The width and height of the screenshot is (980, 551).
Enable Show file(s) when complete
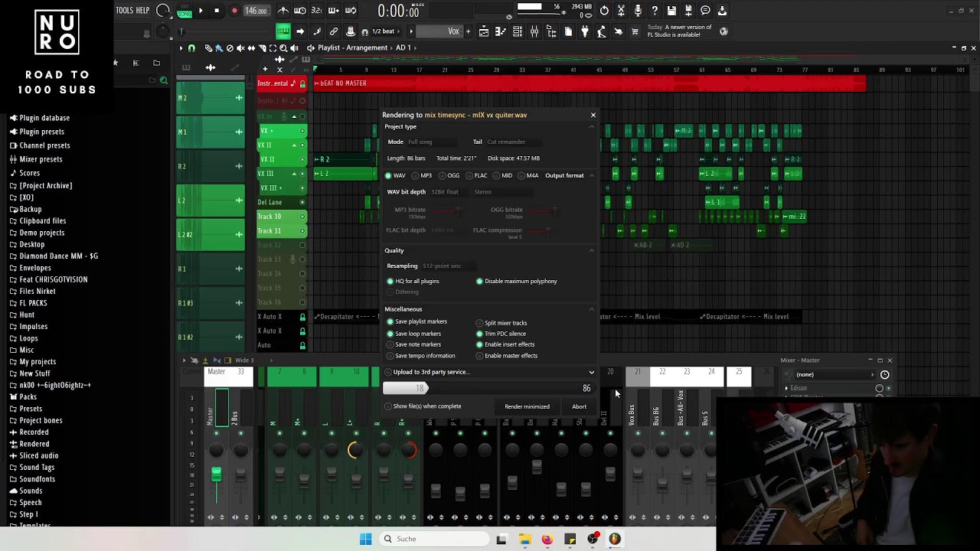423,406
